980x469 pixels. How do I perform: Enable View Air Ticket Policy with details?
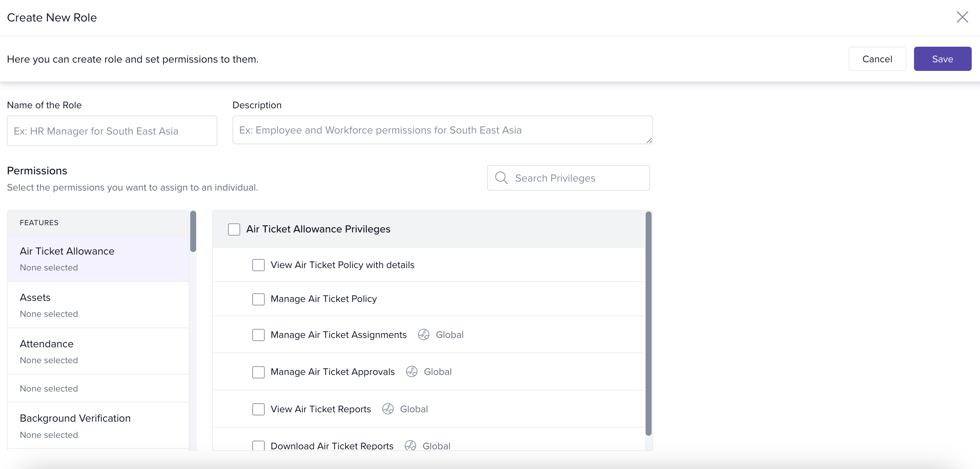point(258,265)
